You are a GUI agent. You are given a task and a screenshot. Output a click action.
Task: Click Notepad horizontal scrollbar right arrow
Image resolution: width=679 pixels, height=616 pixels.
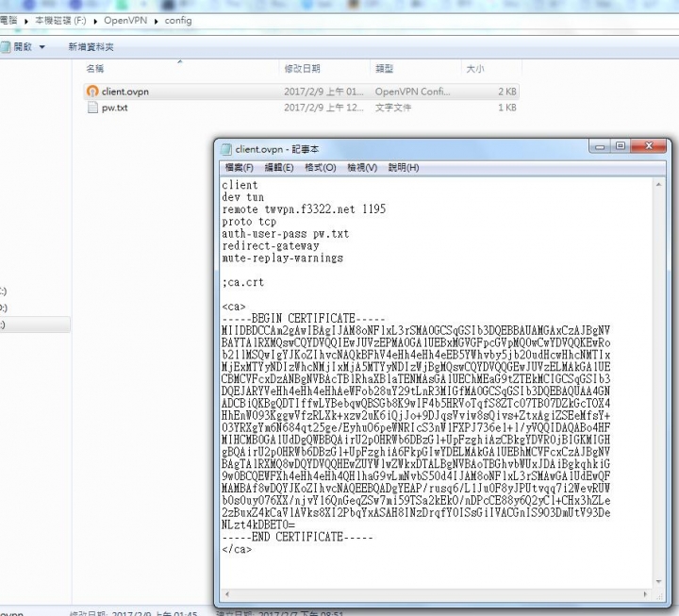pyautogui.click(x=645, y=594)
